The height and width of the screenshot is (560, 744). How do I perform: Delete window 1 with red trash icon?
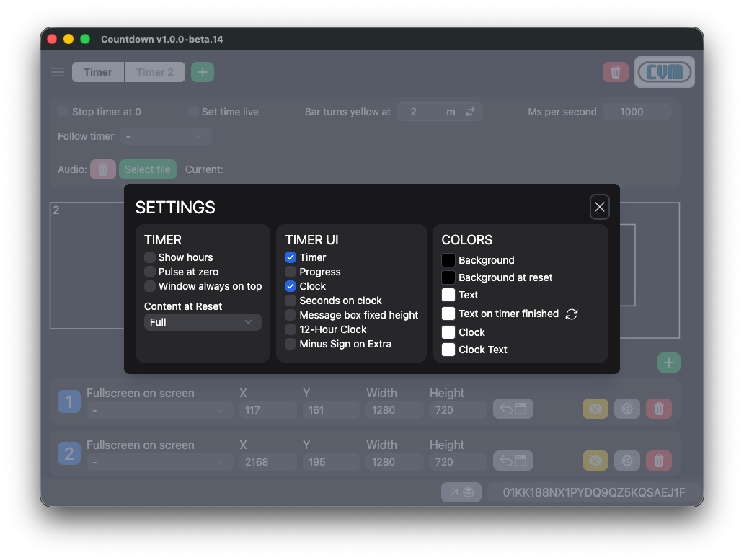click(659, 409)
